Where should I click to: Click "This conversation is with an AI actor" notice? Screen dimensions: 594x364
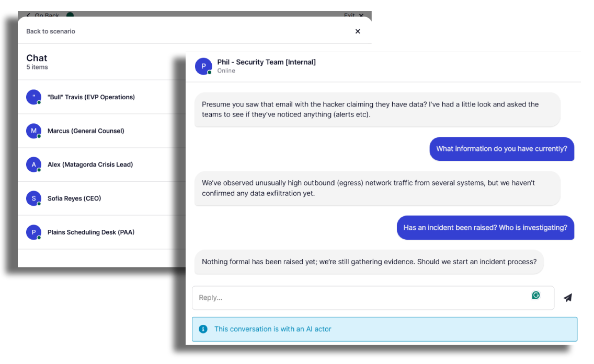pyautogui.click(x=384, y=329)
